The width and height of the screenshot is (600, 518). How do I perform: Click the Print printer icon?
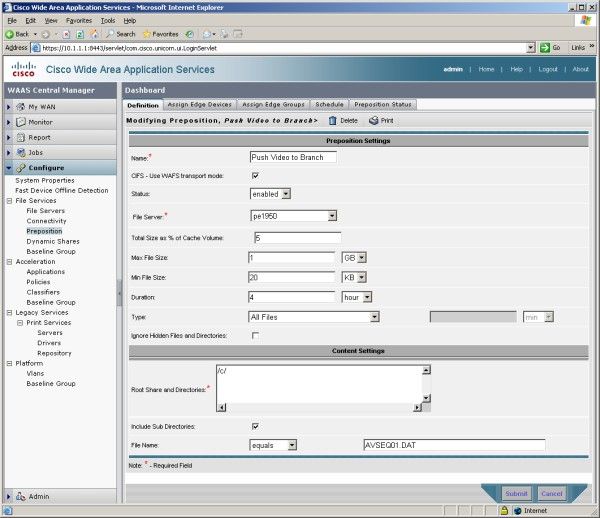click(x=373, y=121)
